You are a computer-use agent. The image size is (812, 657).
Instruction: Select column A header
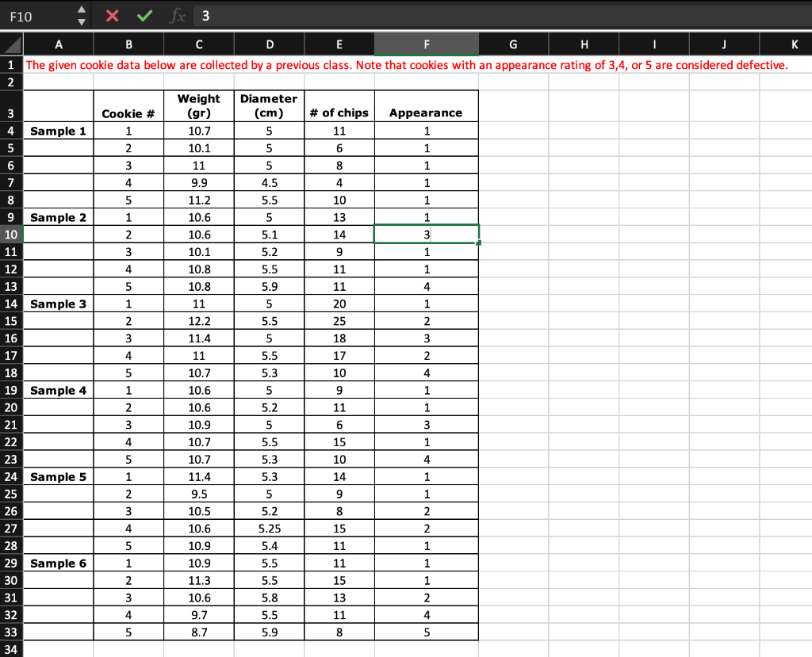pyautogui.click(x=59, y=44)
